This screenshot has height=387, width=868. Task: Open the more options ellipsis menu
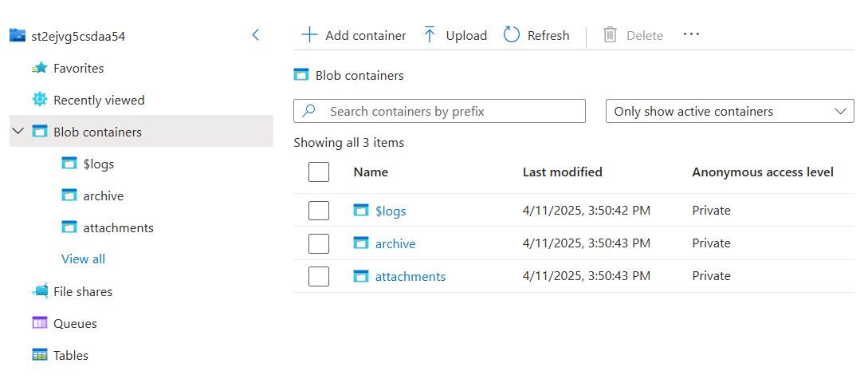pos(691,34)
